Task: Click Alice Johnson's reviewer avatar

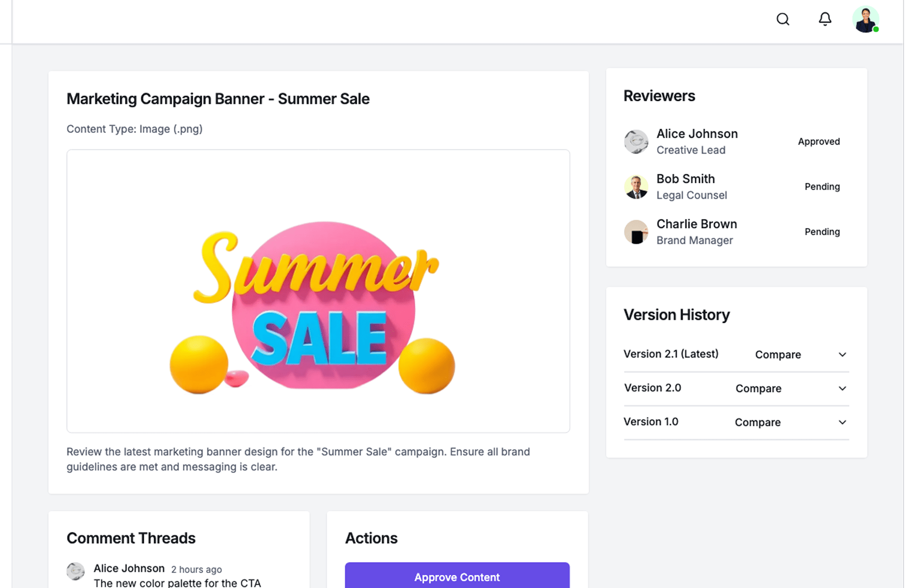Action: tap(636, 142)
